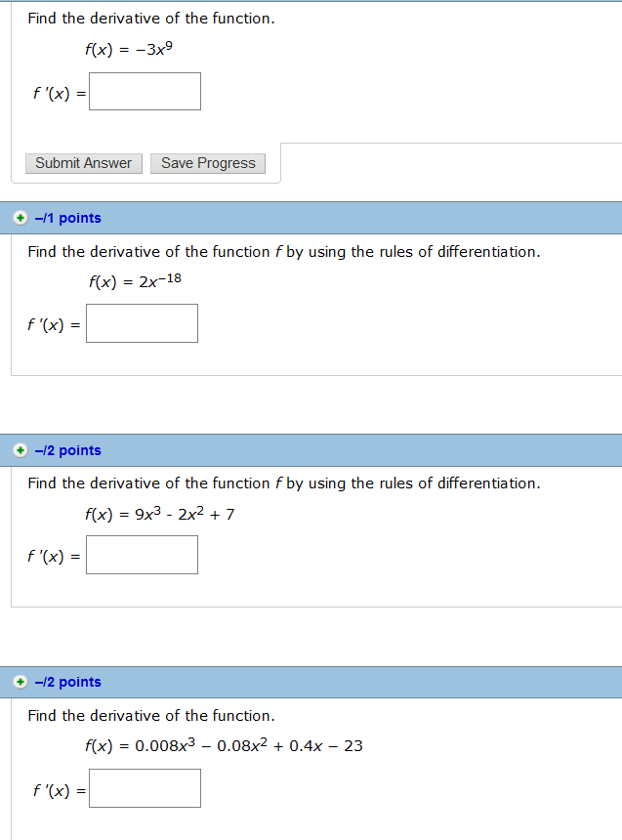Click the formula f(x) = 2x⁻¹⁸
Screen dimensions: 622x840
(x=135, y=280)
